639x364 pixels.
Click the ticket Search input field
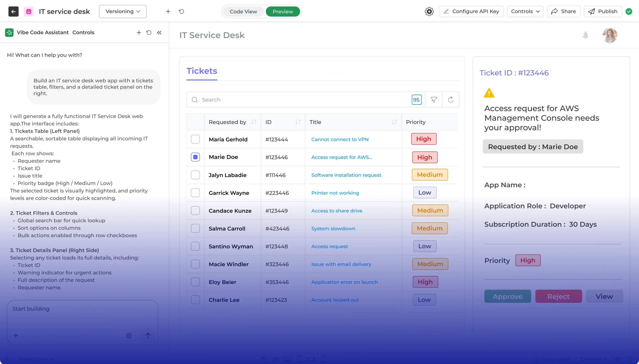(x=300, y=100)
